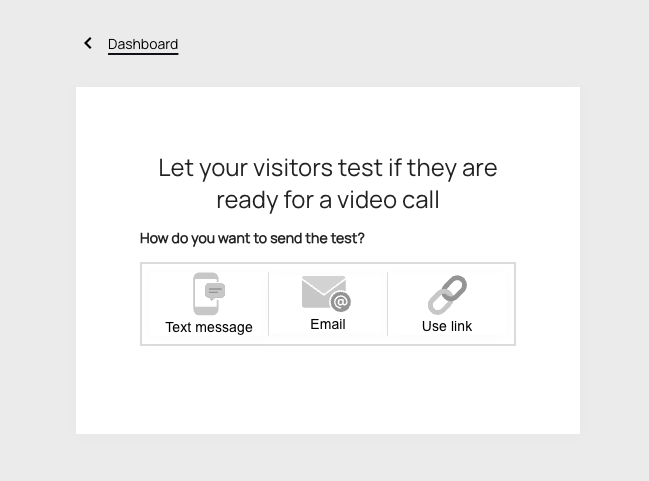Screen dimensions: 649x481
Task: Click the "Let your visitors test" heading line
Action: (x=327, y=168)
